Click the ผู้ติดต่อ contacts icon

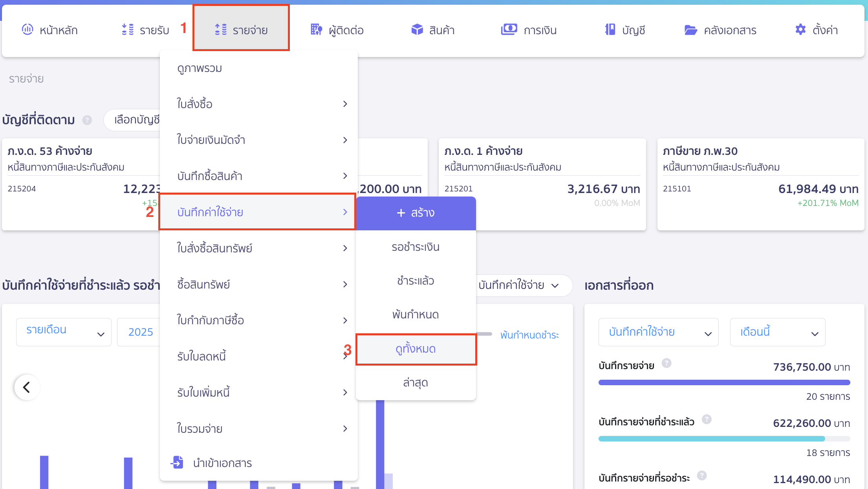[x=317, y=29]
